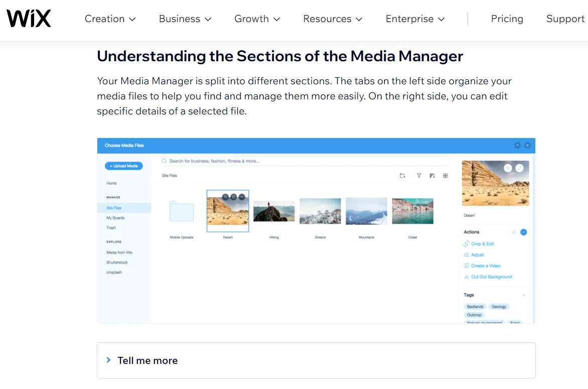Open the Support menu item

pos(565,19)
